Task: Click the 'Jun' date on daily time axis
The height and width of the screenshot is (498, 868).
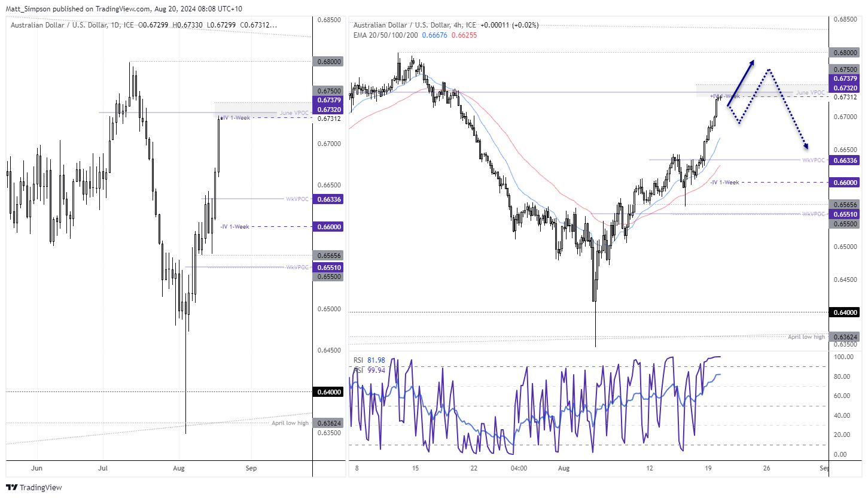Action: tap(36, 468)
